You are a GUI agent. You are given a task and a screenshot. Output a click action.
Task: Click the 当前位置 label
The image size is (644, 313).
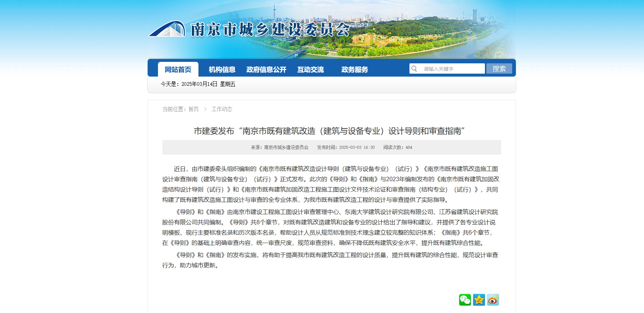click(174, 109)
